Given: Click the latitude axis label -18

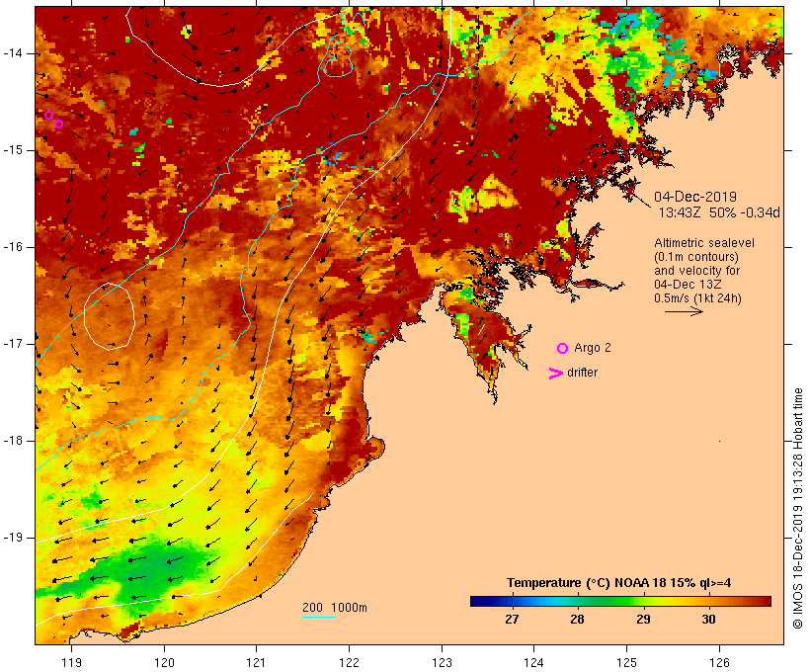Looking at the screenshot, I should tap(12, 441).
